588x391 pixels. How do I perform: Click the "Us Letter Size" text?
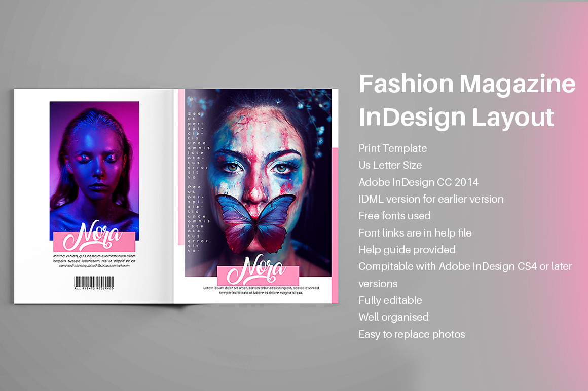pyautogui.click(x=390, y=165)
